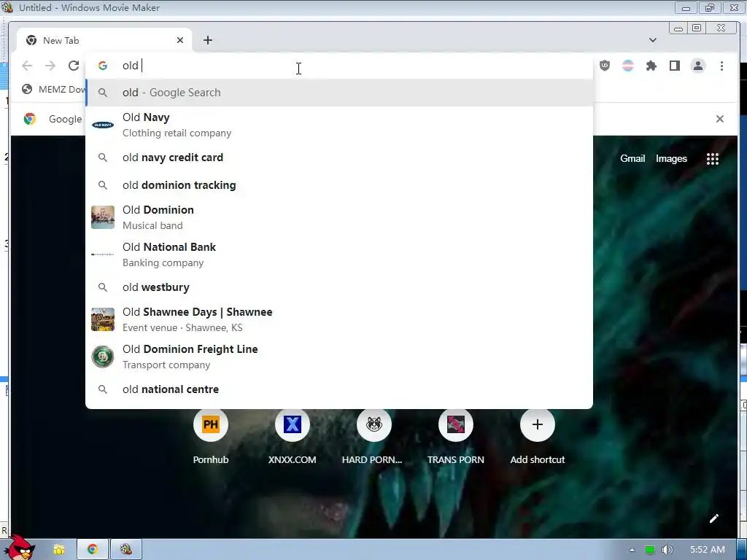Open the Images link

click(x=671, y=158)
